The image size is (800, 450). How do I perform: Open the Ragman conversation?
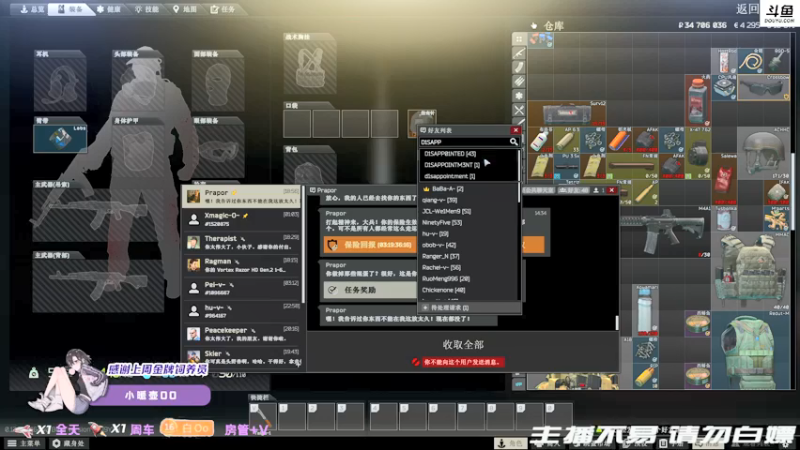pos(242,265)
